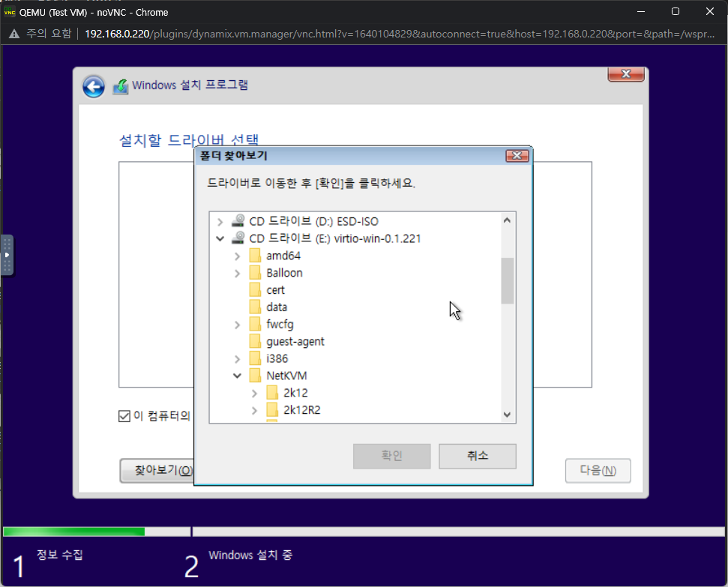728x587 pixels.
Task: Click the Balloon folder icon
Action: tap(255, 273)
